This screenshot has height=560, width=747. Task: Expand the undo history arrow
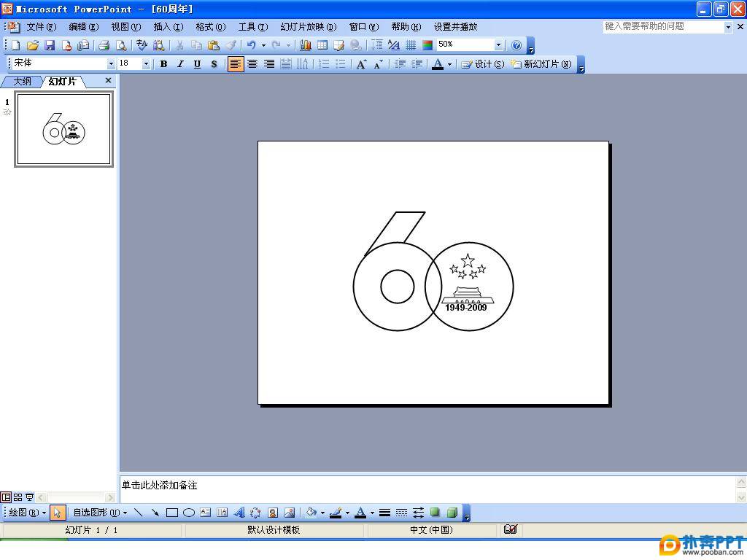(x=263, y=45)
